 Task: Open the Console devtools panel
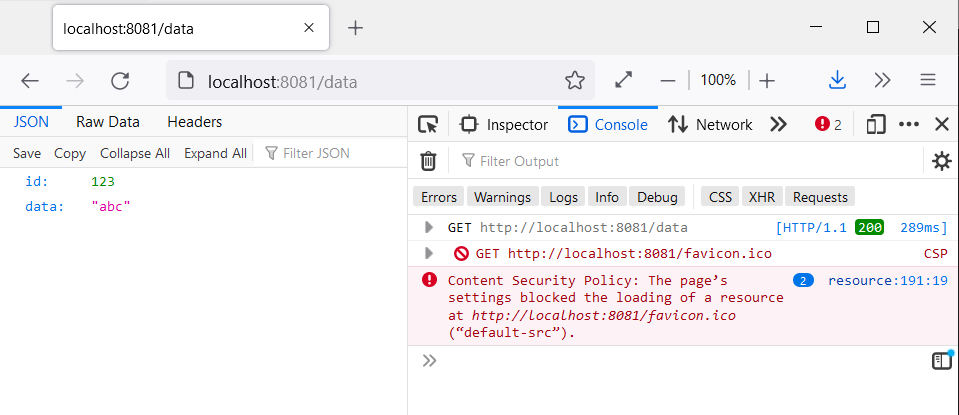[608, 125]
